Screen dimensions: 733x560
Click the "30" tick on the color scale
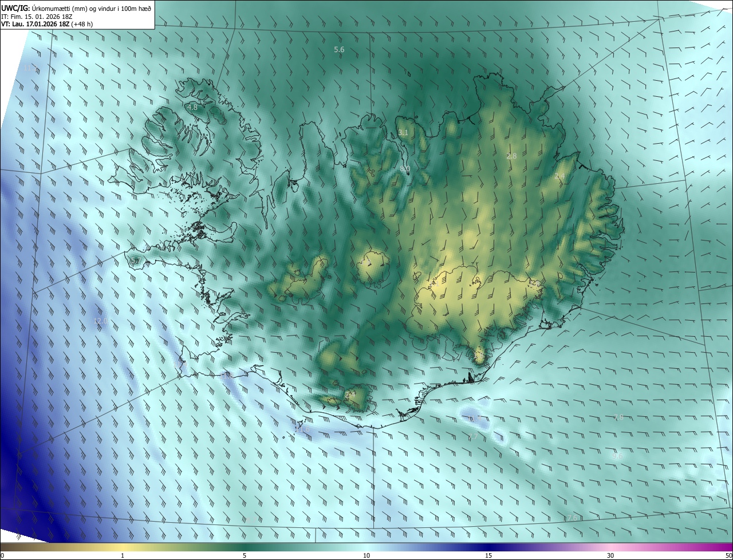tap(610, 555)
